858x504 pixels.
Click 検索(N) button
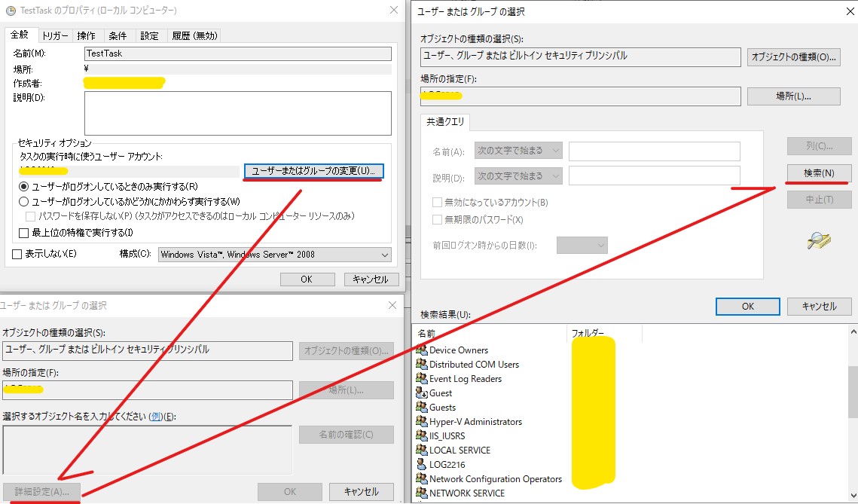pos(819,173)
